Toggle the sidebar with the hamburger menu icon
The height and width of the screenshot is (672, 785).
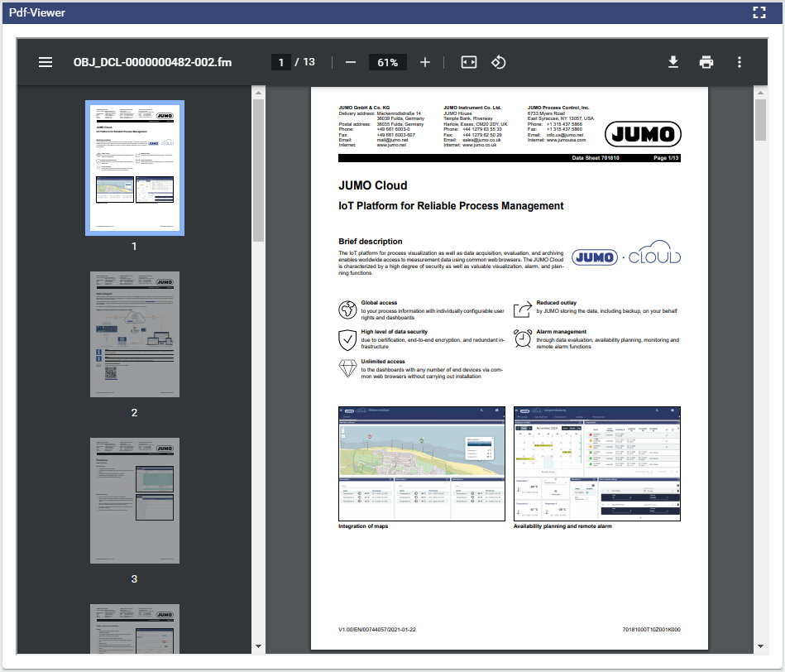[x=45, y=63]
